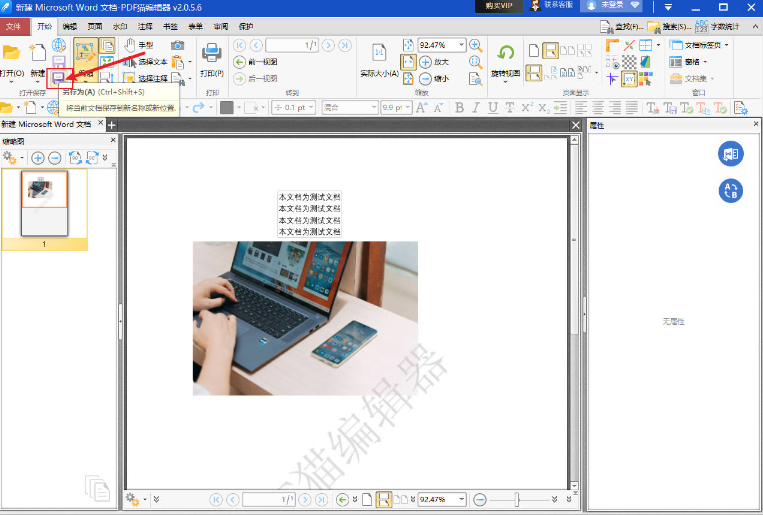The width and height of the screenshot is (763, 515).
Task: Open the line width 0.1 pt dropdown
Action: tap(311, 108)
